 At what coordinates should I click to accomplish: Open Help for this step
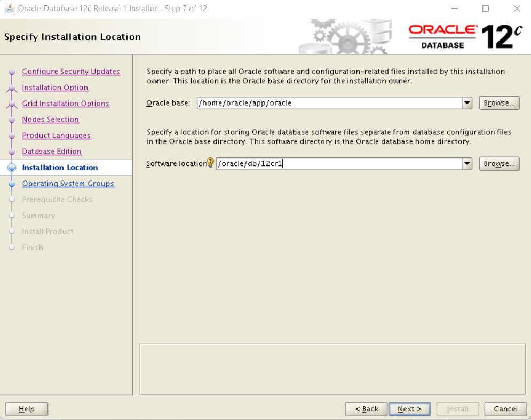pyautogui.click(x=27, y=409)
